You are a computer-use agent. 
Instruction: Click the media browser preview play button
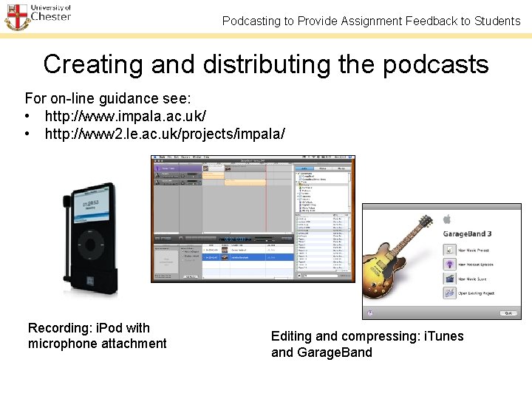299,276
